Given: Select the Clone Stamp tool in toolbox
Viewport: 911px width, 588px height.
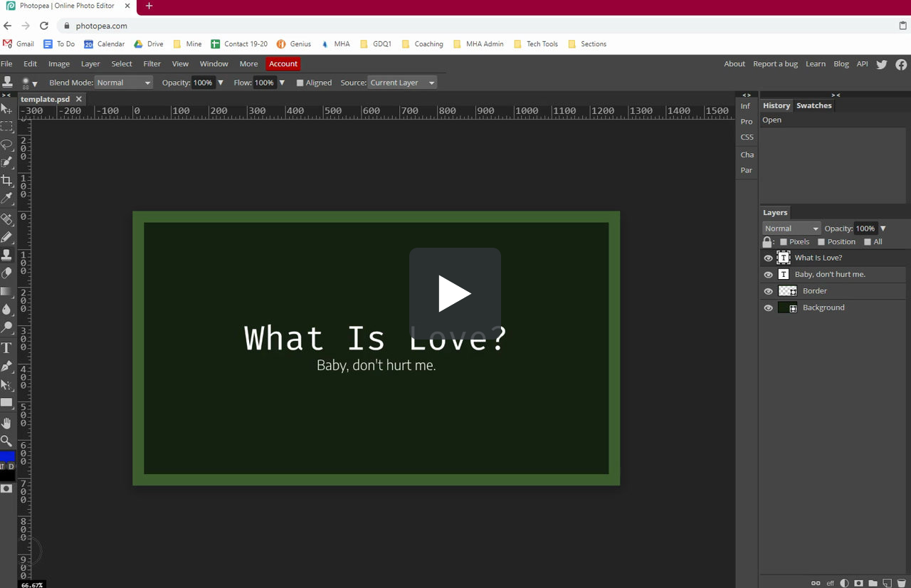Looking at the screenshot, I should click(x=6, y=255).
